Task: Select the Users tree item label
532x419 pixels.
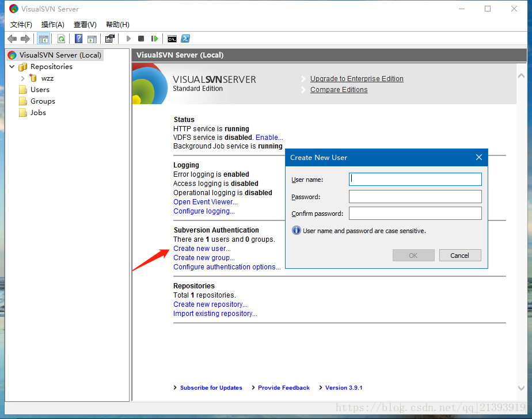Action: (40, 90)
